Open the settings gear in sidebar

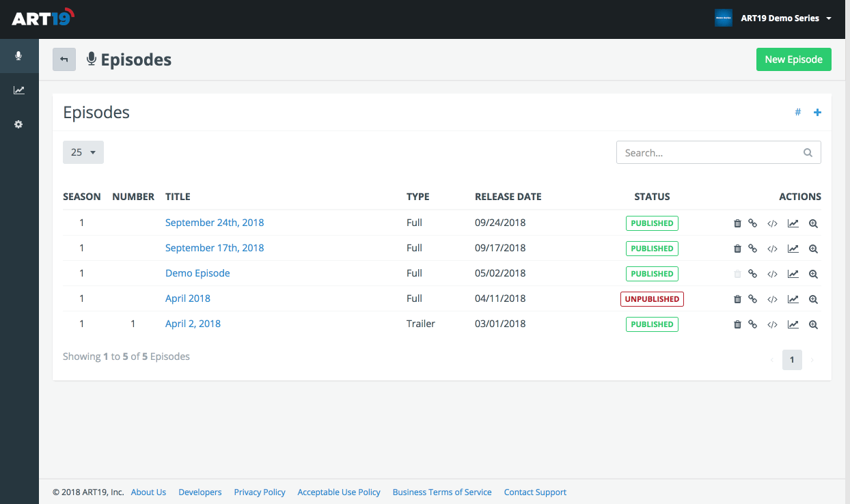click(19, 124)
